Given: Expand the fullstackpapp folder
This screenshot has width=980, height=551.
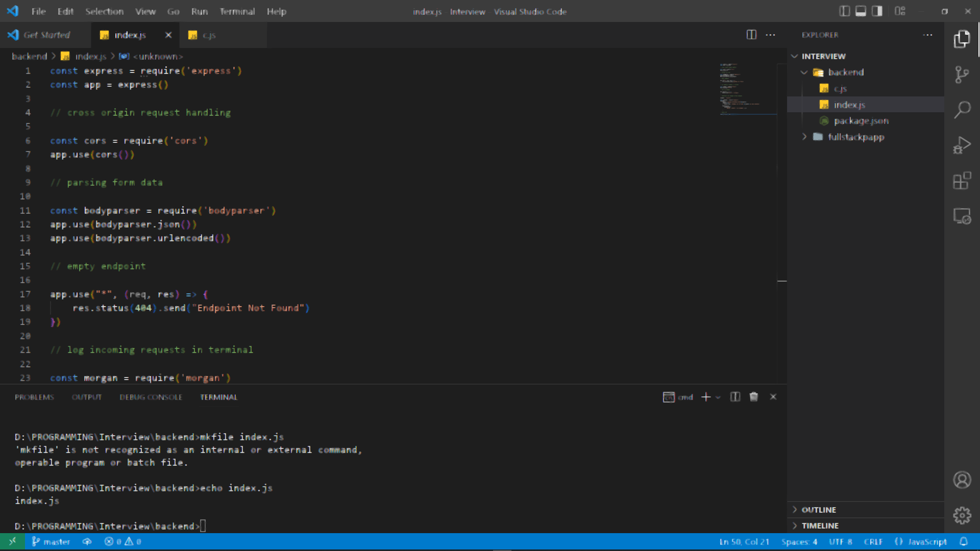Looking at the screenshot, I should (866, 137).
